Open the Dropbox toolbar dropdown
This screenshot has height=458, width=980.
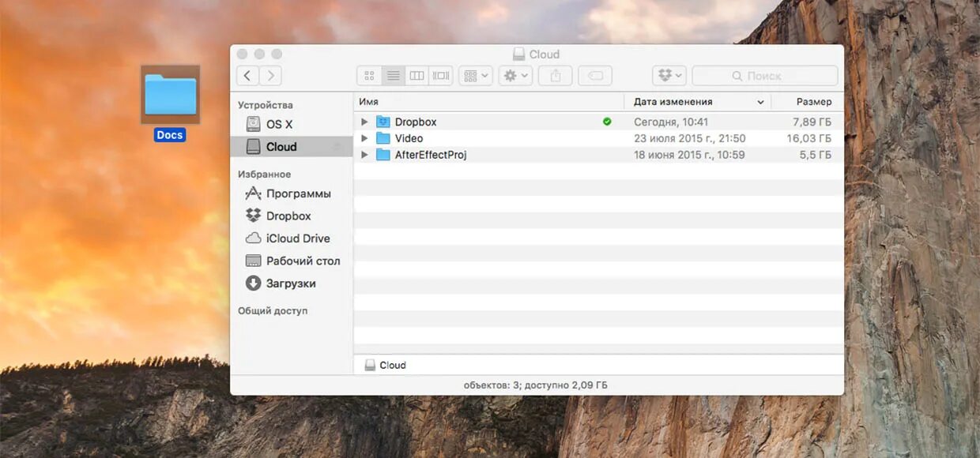(669, 76)
